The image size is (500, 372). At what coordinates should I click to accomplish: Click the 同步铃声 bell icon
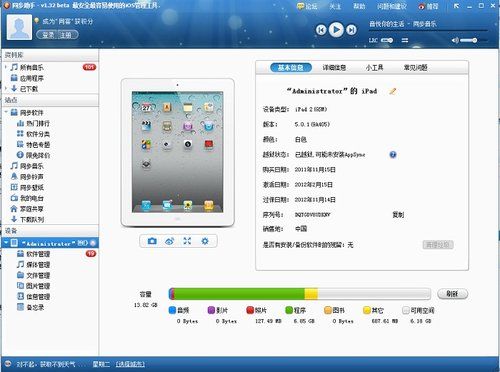[14, 176]
